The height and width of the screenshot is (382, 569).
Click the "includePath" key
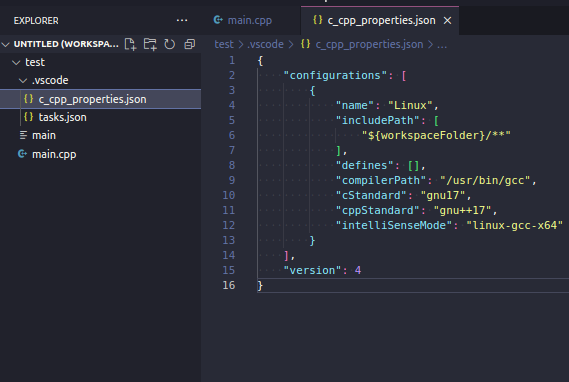377,120
